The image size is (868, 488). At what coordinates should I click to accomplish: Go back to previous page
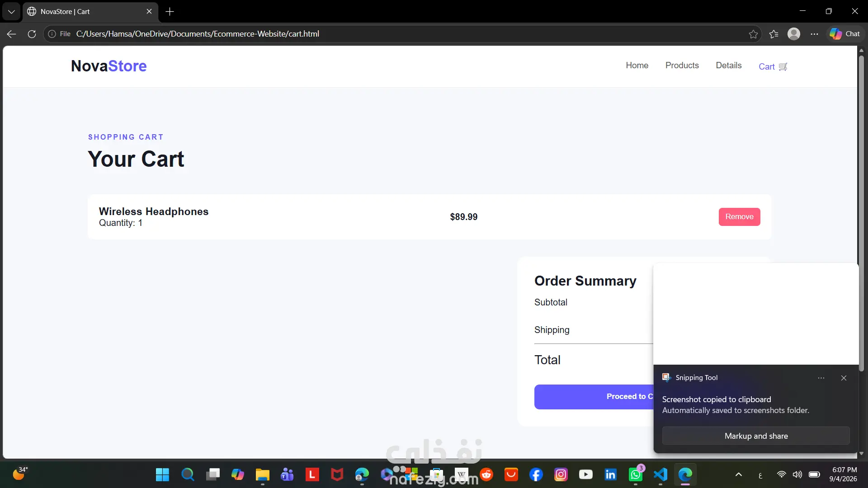(12, 34)
